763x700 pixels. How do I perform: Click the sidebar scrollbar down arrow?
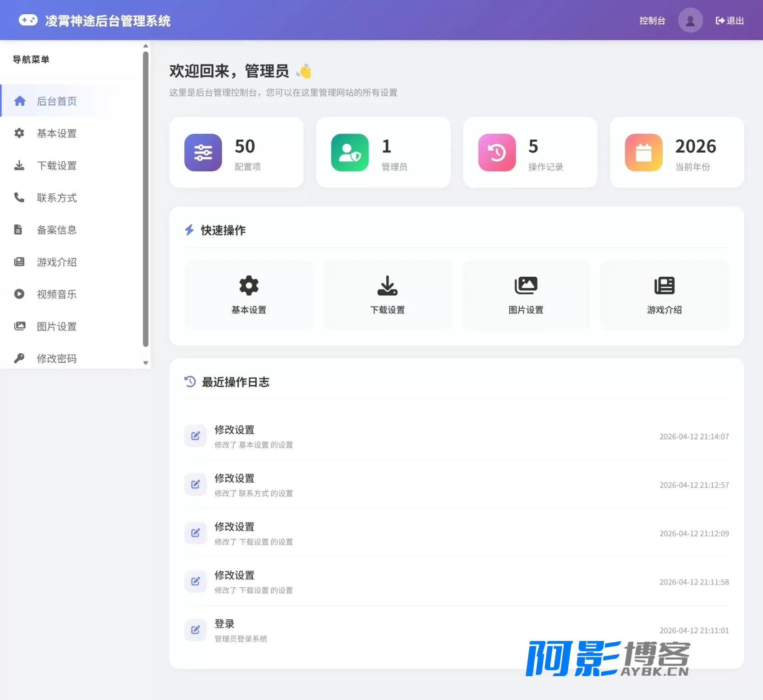coord(146,363)
